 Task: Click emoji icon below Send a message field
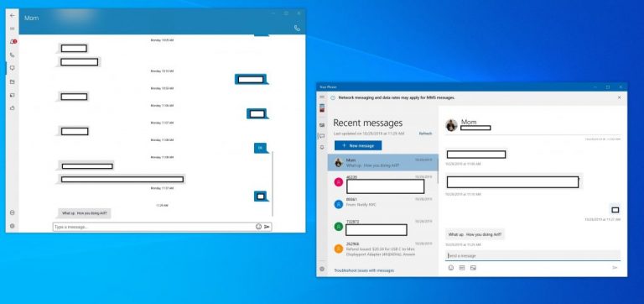click(451, 268)
